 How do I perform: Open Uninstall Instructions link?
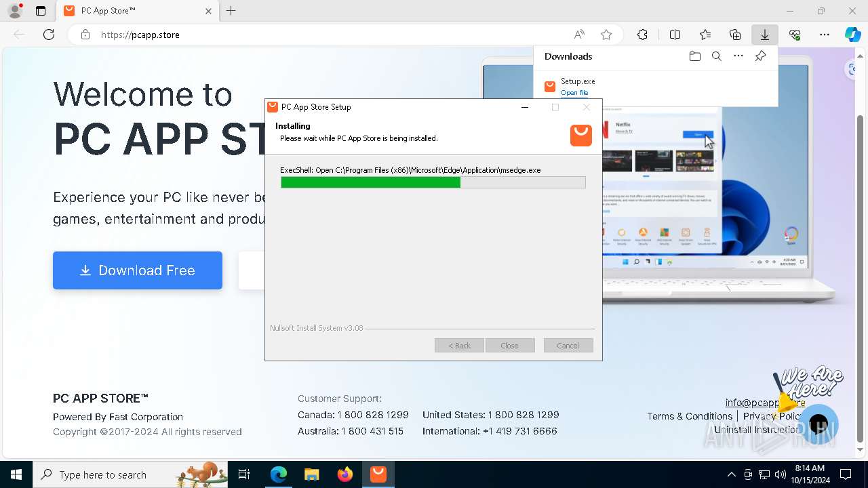[x=759, y=430]
